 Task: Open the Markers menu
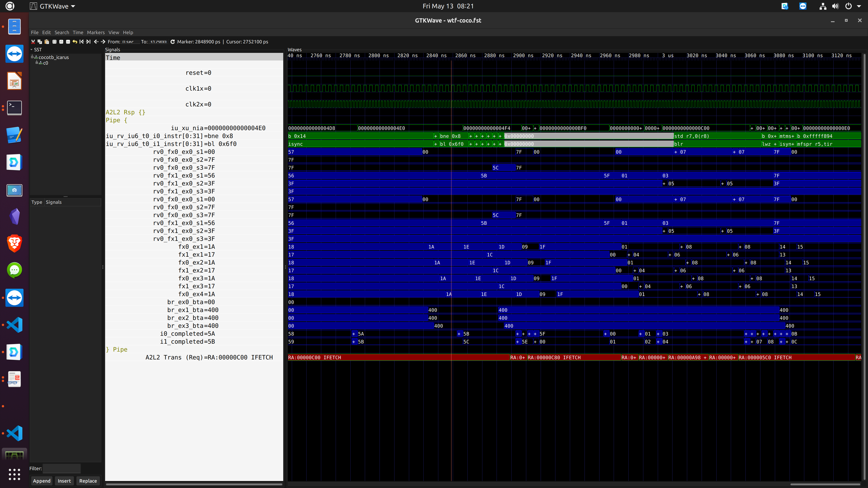click(96, 32)
